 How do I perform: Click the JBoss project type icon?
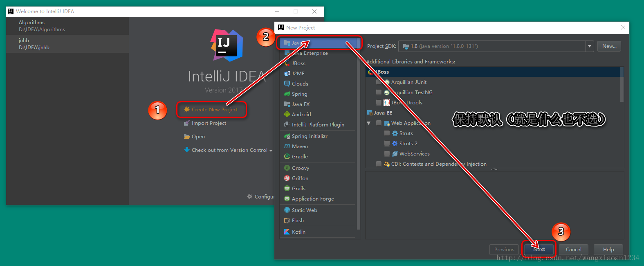pyautogui.click(x=287, y=63)
